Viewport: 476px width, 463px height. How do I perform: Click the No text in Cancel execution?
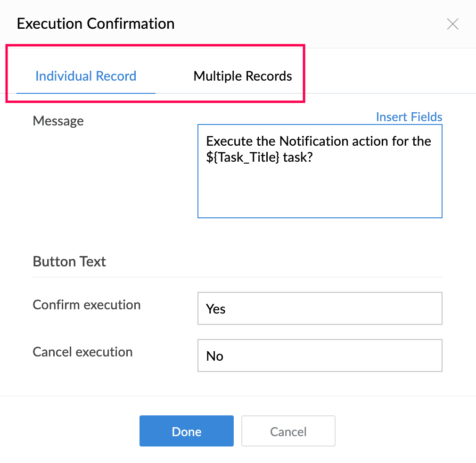click(214, 356)
